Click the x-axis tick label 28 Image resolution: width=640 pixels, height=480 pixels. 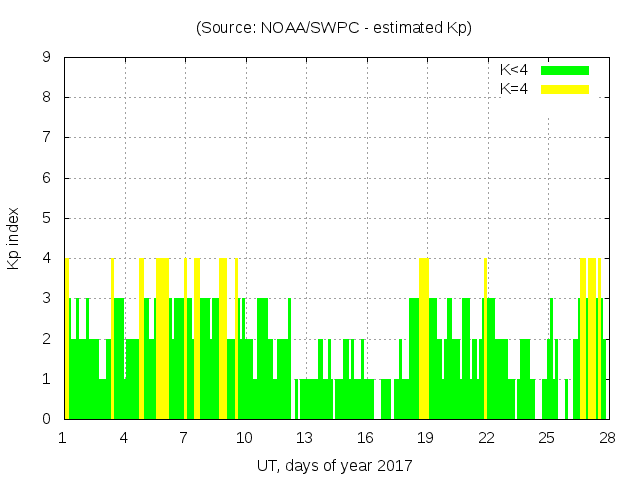(607, 438)
